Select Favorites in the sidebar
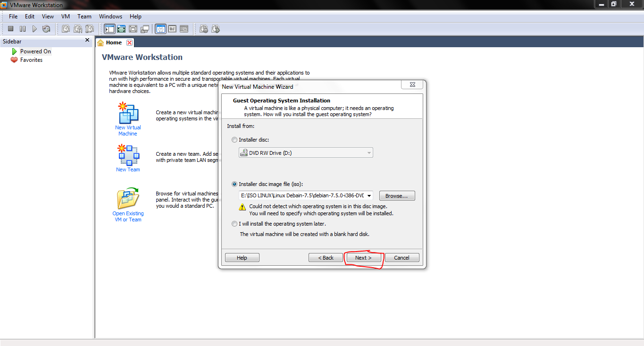 point(31,60)
